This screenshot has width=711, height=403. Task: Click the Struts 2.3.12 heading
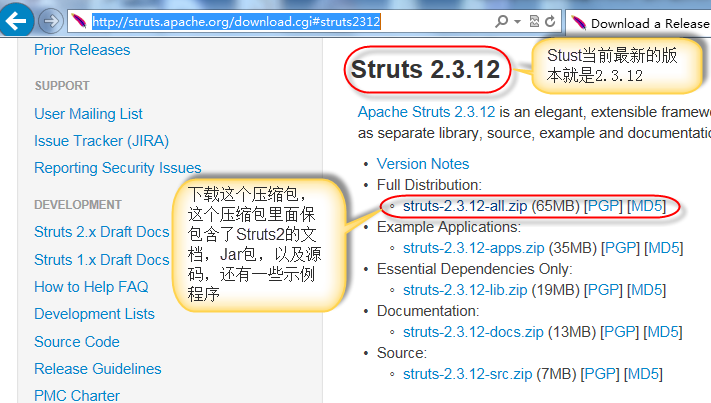tap(425, 69)
